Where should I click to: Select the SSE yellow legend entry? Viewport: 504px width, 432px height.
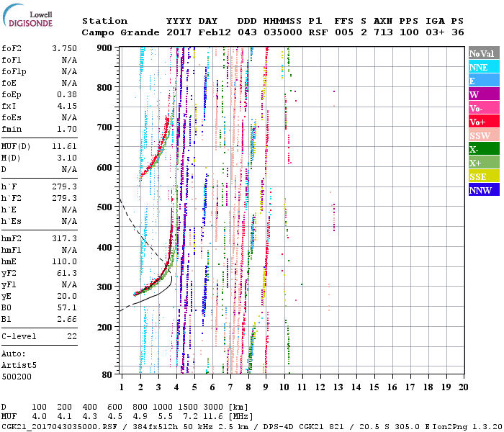click(x=483, y=176)
